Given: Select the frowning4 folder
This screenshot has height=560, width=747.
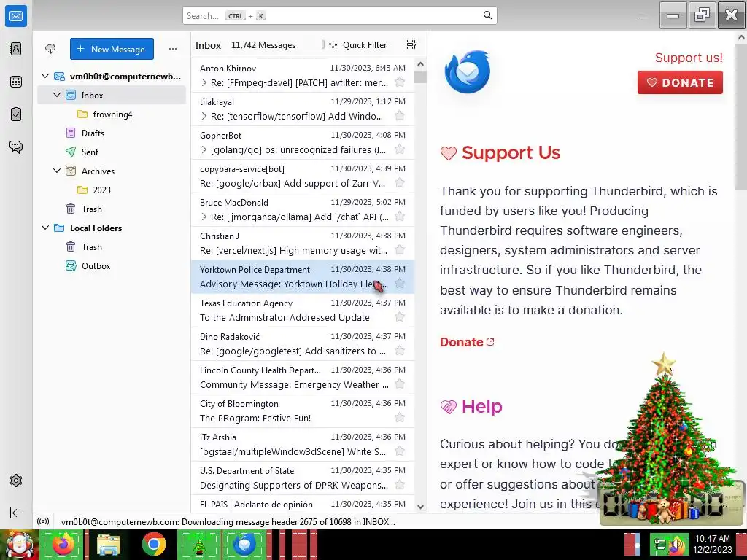Looking at the screenshot, I should coord(112,114).
